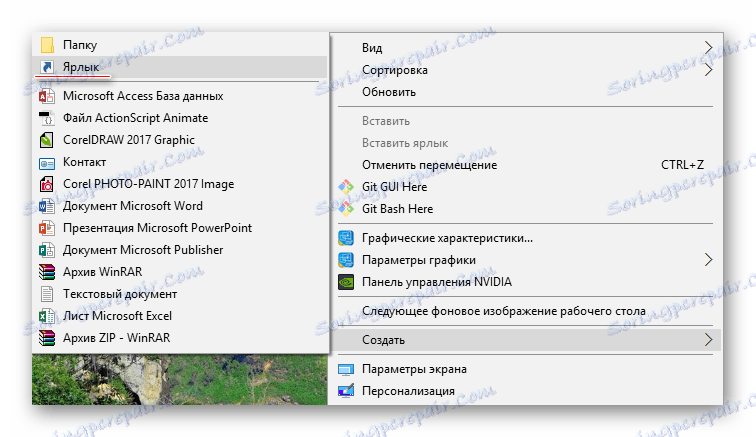Open Графические характеристики...
The width and height of the screenshot is (756, 437).
[x=526, y=238]
